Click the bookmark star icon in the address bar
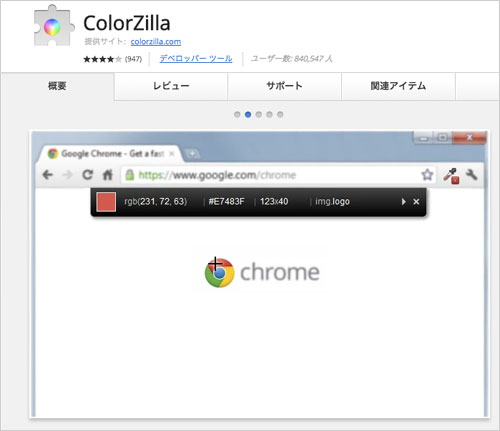Image resolution: width=500 pixels, height=431 pixels. coord(427,175)
